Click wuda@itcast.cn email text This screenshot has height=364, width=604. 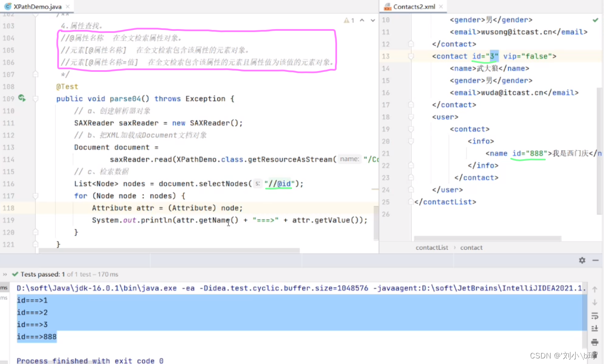click(x=512, y=93)
